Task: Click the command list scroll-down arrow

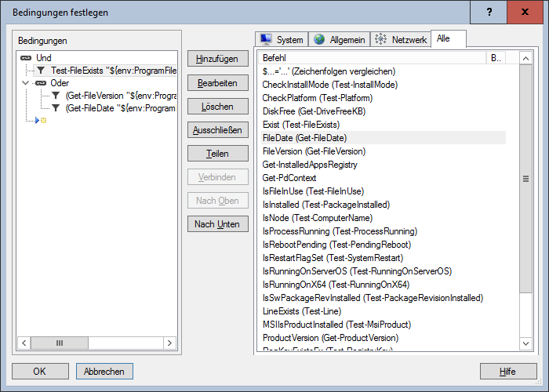Action: pos(526,343)
